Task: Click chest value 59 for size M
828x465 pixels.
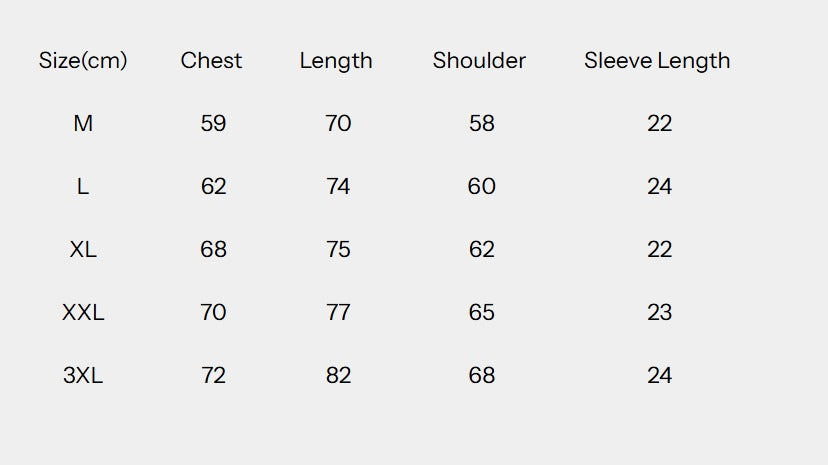Action: click(213, 124)
